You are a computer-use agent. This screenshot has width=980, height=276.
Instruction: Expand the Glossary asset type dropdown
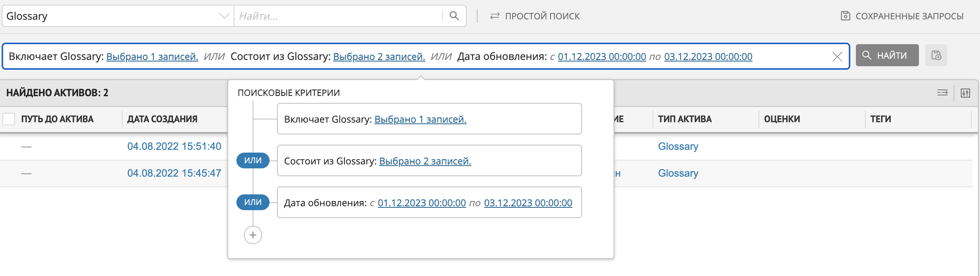[x=224, y=16]
